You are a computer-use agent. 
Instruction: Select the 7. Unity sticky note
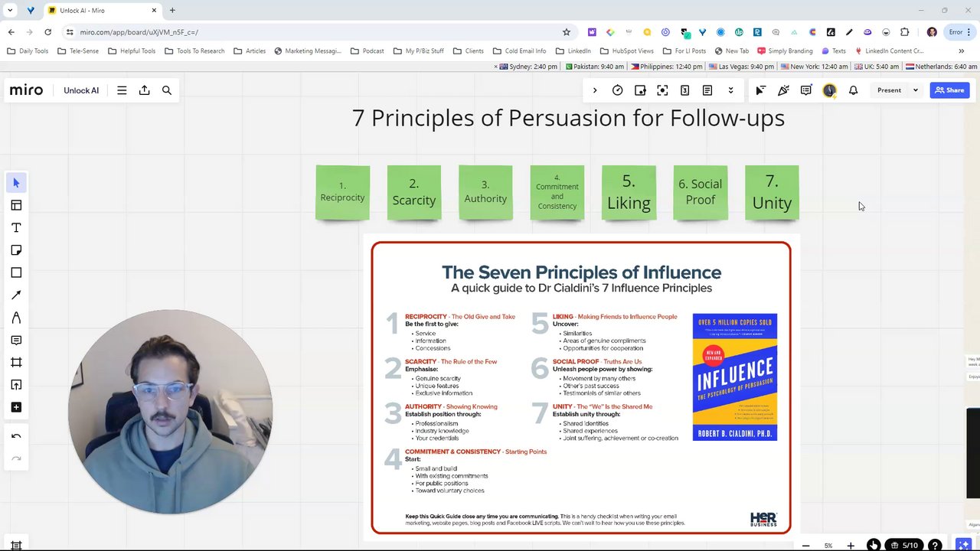(x=772, y=193)
